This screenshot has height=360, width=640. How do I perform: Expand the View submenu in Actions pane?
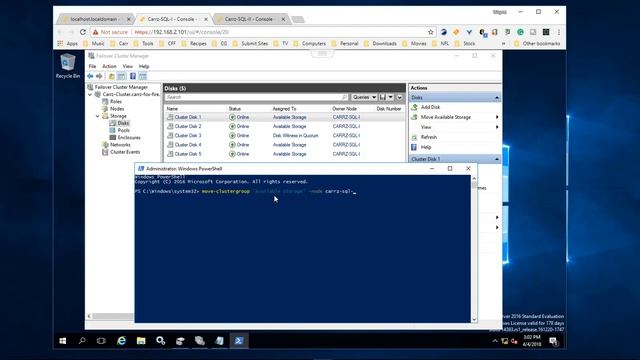[497, 127]
